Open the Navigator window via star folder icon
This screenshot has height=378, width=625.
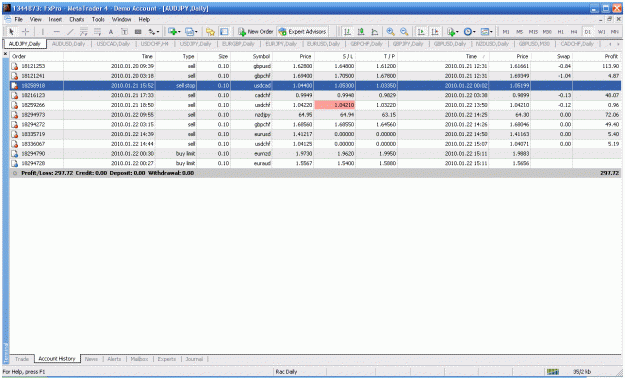coord(210,32)
